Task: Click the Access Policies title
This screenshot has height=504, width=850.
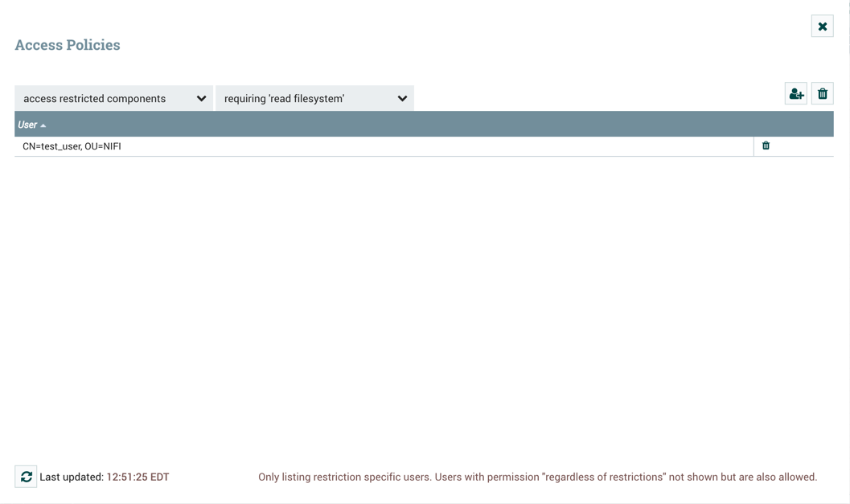Action: (67, 44)
